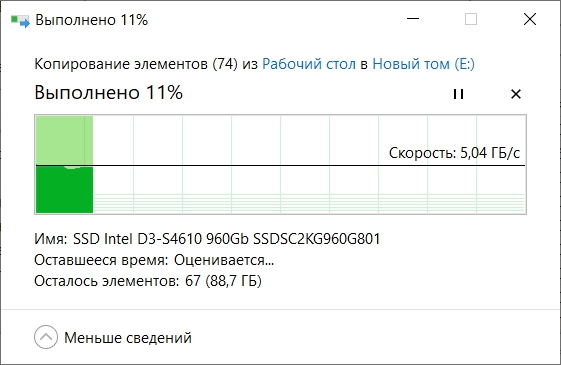Image resolution: width=561 pixels, height=365 pixels.
Task: Select the file name 'SSD Intel D3-S4610' text
Action: (138, 239)
